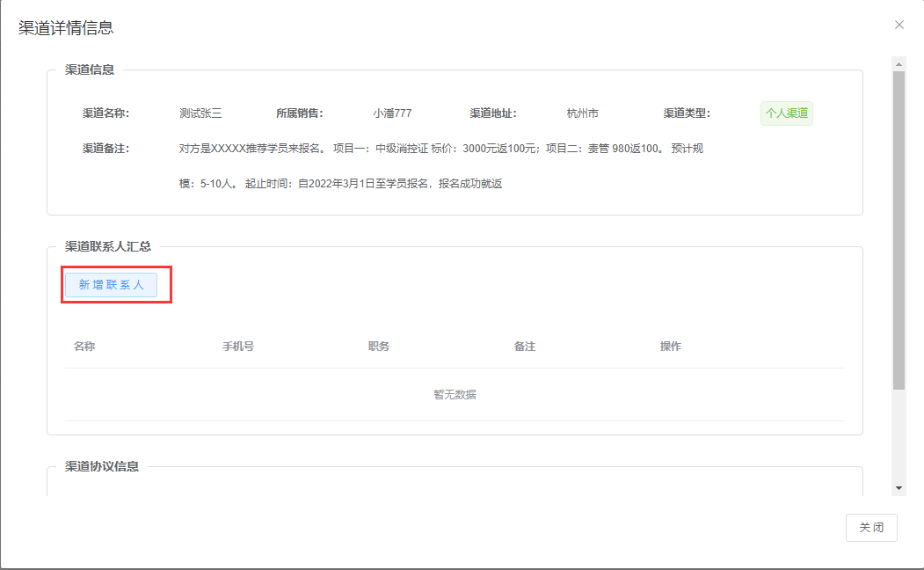Click the sales owner value 小潘777
Viewport: 924px width, 570px height.
392,113
